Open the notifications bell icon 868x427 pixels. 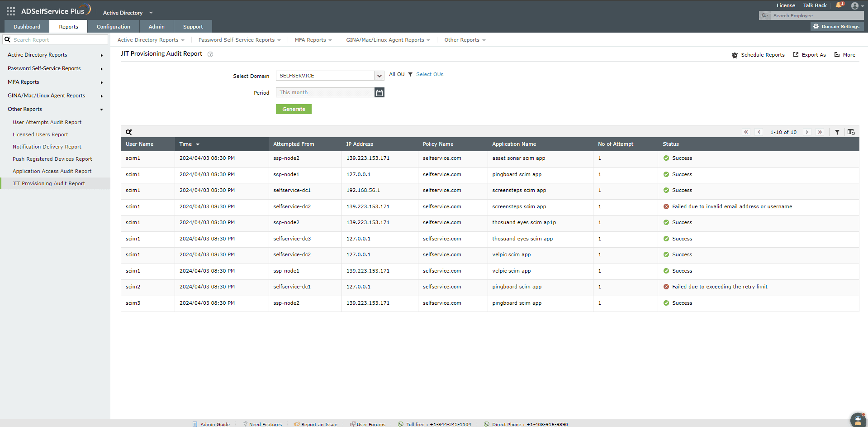[x=839, y=5]
